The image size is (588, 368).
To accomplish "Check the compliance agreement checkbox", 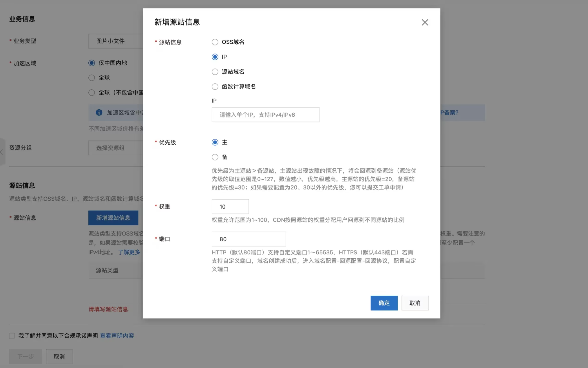I will tap(12, 336).
